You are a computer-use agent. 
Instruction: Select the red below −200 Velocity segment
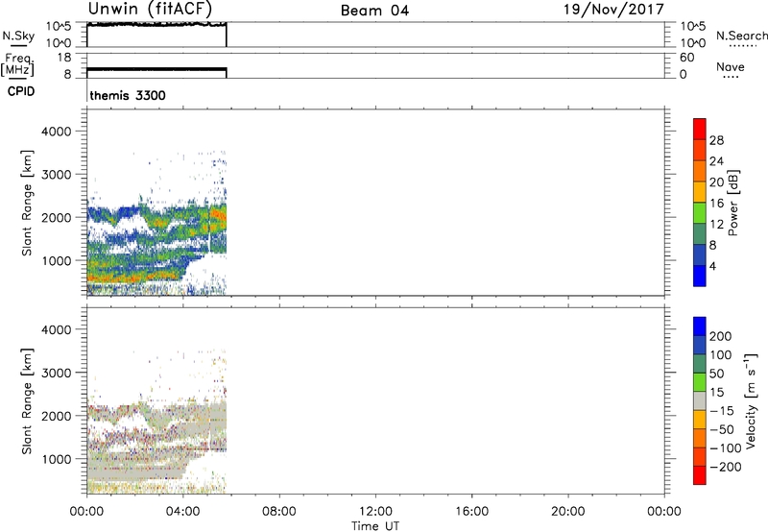click(700, 475)
